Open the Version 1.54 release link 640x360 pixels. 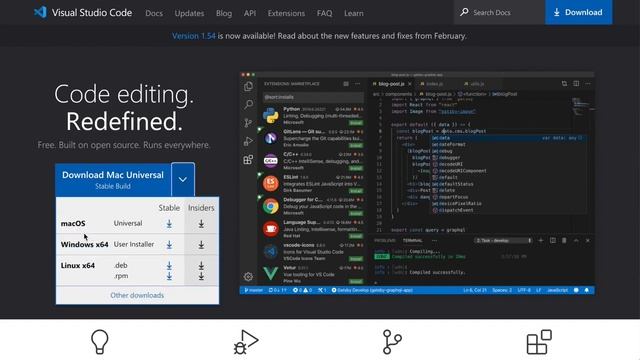193,36
